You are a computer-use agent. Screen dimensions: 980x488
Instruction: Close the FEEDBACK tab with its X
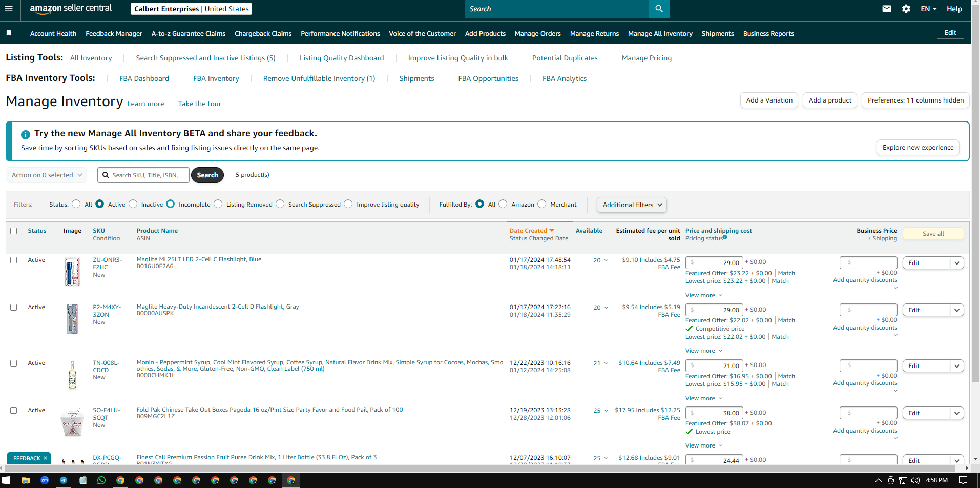45,458
